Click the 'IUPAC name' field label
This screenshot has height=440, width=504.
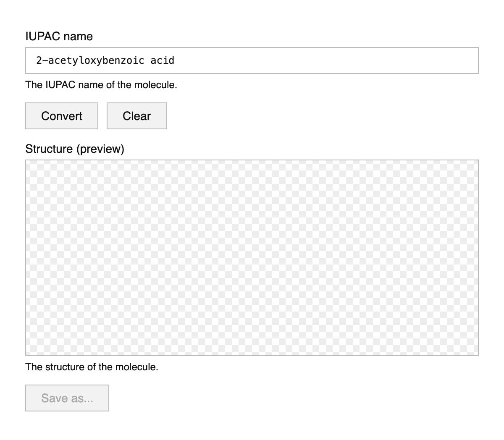pos(59,37)
